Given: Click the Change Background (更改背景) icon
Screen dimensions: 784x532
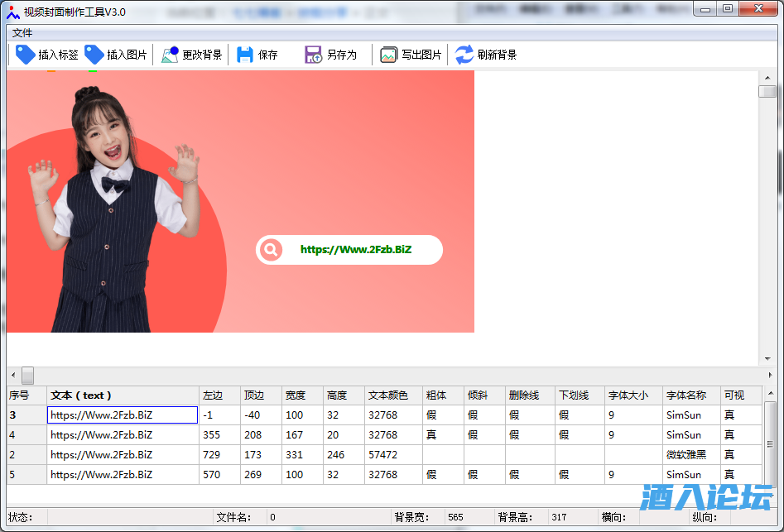Looking at the screenshot, I should 170,55.
